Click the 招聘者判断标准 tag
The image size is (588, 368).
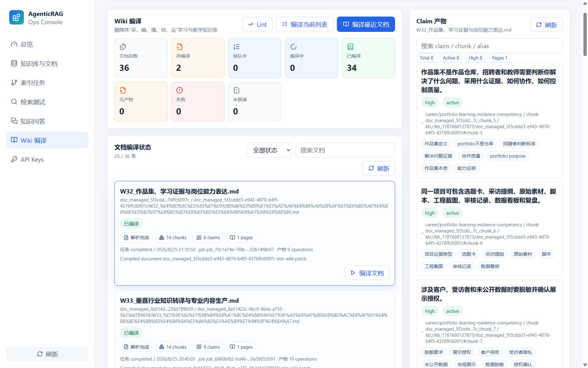pos(519,144)
